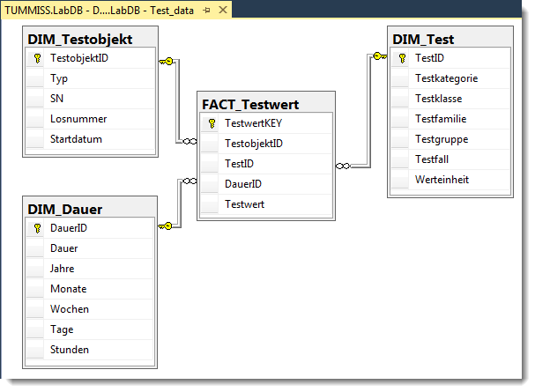The width and height of the screenshot is (535, 392).
Task: Click row selector box left of Stunden
Action: pos(35,350)
